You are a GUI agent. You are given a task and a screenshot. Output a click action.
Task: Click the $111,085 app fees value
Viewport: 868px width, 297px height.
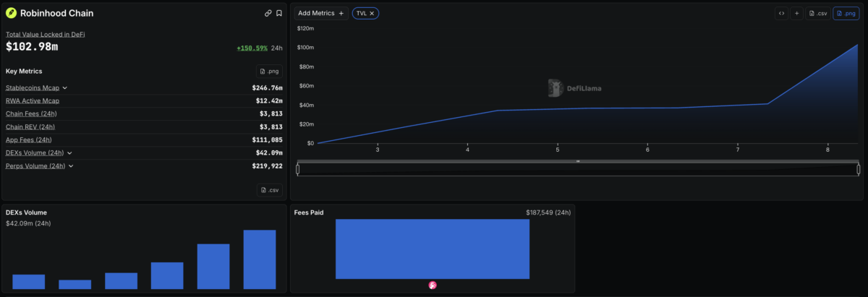coord(269,139)
